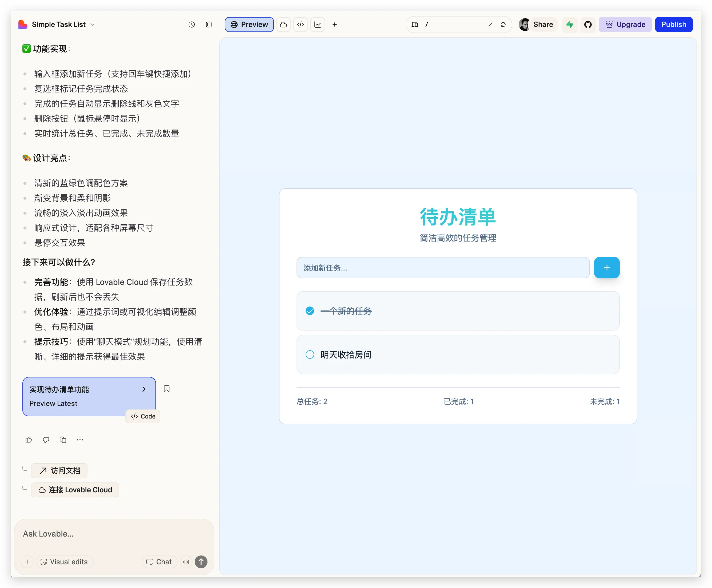The height and width of the screenshot is (588, 712).
Task: Click the green lightning bolt icon
Action: click(570, 24)
